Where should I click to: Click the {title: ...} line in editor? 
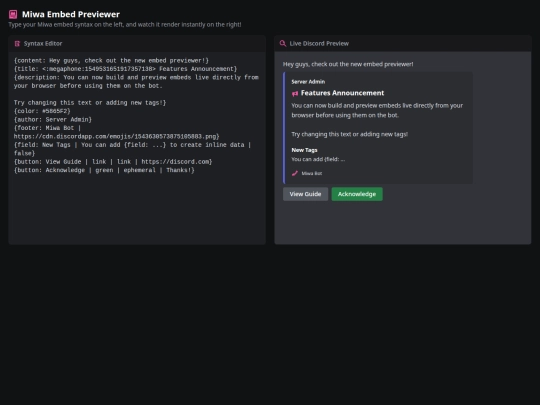pos(125,69)
